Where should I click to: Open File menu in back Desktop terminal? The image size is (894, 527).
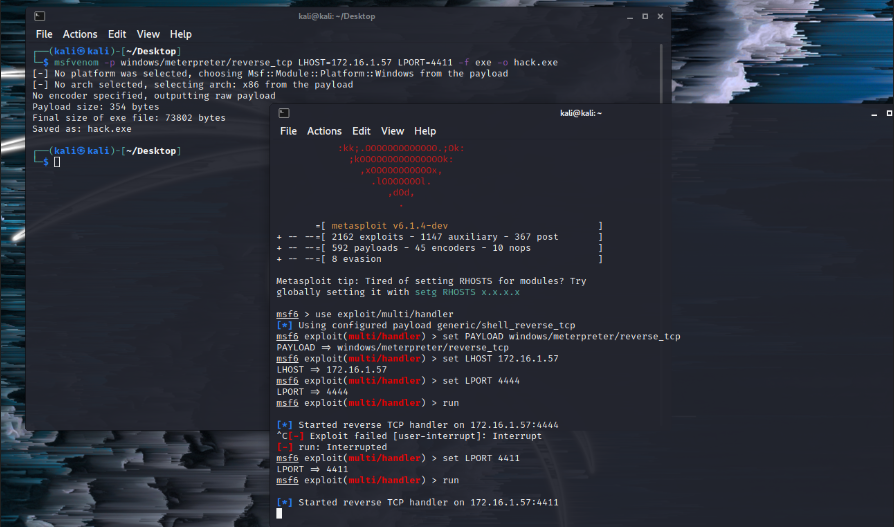pos(44,34)
